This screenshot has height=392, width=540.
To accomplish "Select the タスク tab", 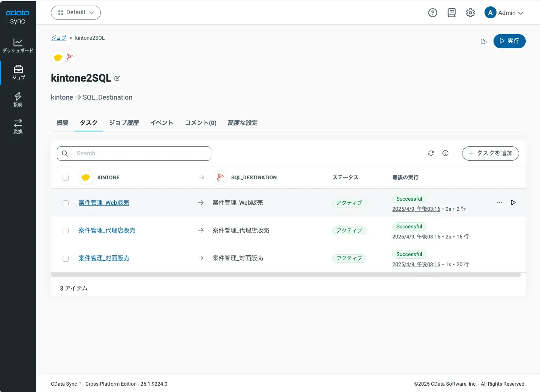I will (x=89, y=123).
